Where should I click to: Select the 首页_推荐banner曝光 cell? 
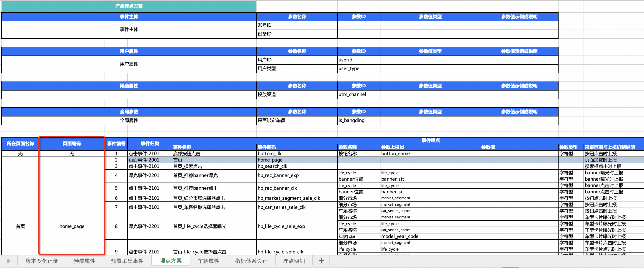tap(214, 176)
